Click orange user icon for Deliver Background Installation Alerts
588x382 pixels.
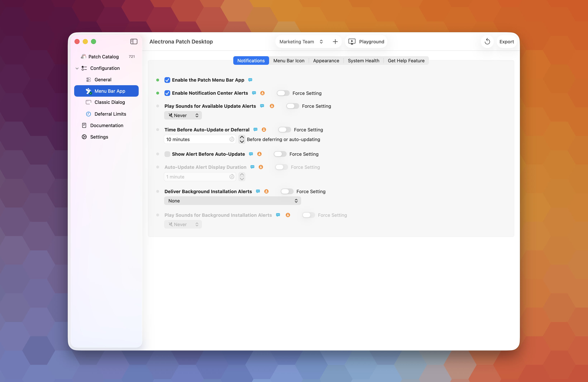pyautogui.click(x=266, y=191)
